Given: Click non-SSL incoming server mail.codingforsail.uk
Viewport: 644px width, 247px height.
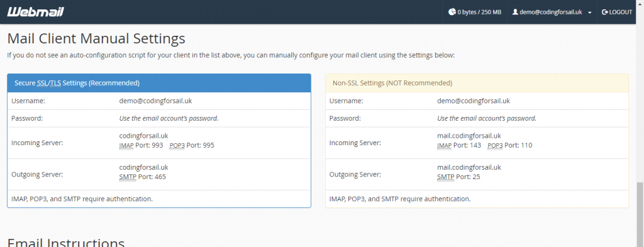Looking at the screenshot, I should [469, 135].
